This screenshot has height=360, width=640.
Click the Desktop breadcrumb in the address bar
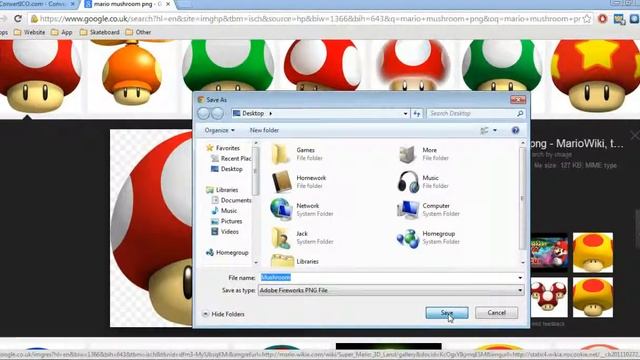[x=253, y=113]
